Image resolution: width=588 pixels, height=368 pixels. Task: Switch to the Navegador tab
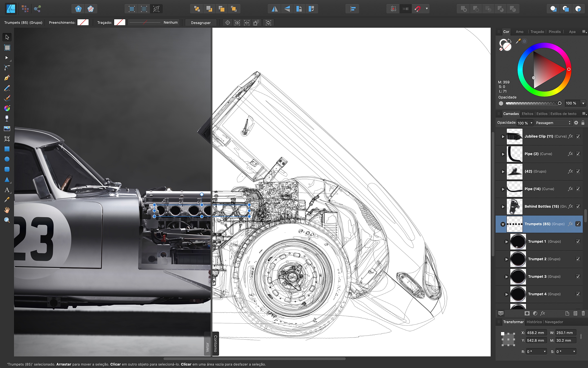coord(554,322)
